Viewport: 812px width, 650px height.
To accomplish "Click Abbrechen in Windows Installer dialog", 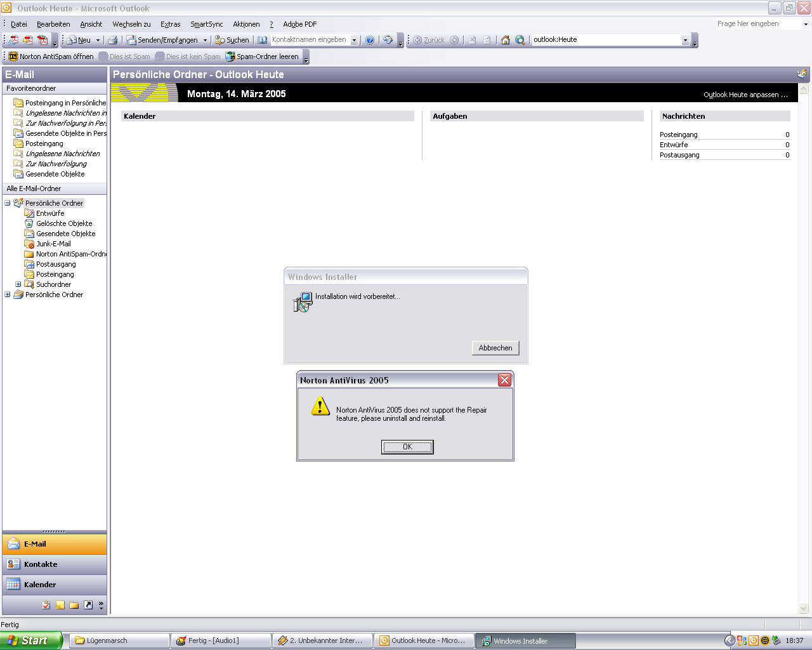I will click(x=495, y=348).
